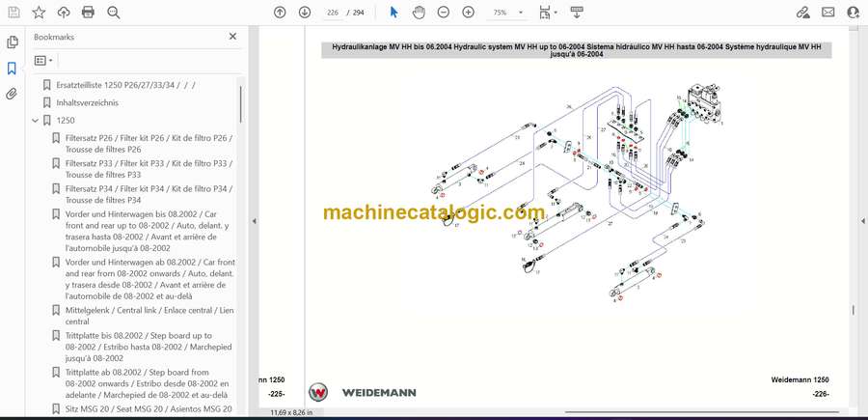
Task: Print the document
Action: click(x=88, y=13)
